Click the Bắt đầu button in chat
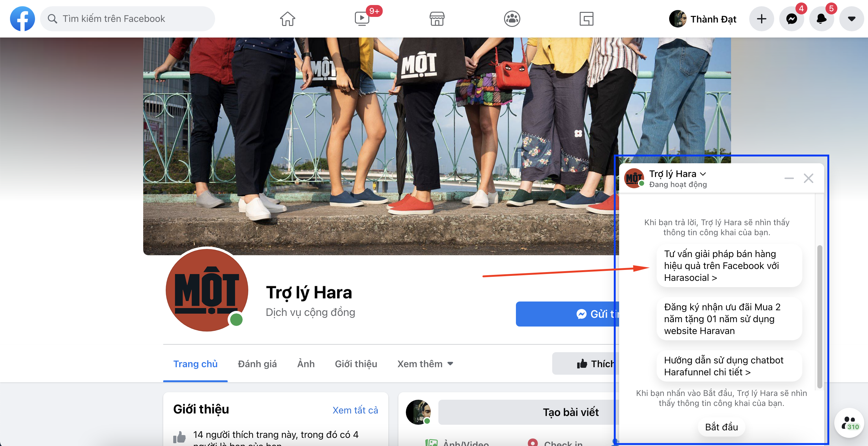The height and width of the screenshot is (446, 868). (x=721, y=427)
